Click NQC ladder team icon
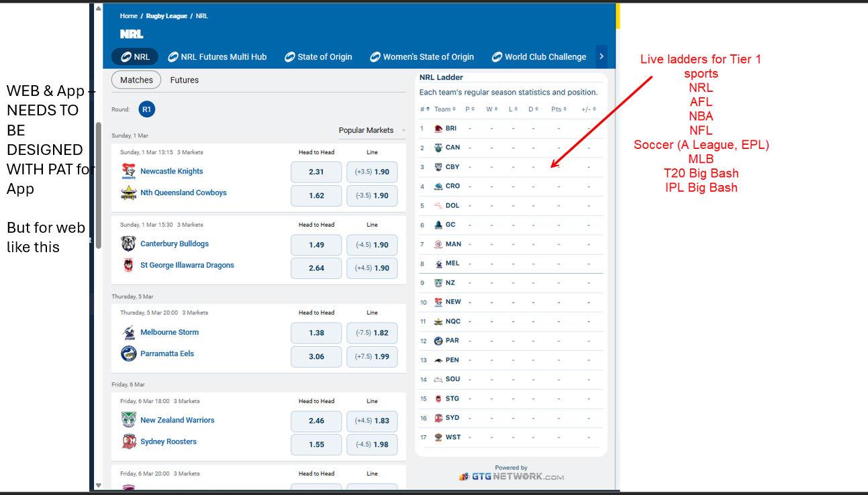The height and width of the screenshot is (495, 868). click(x=438, y=322)
